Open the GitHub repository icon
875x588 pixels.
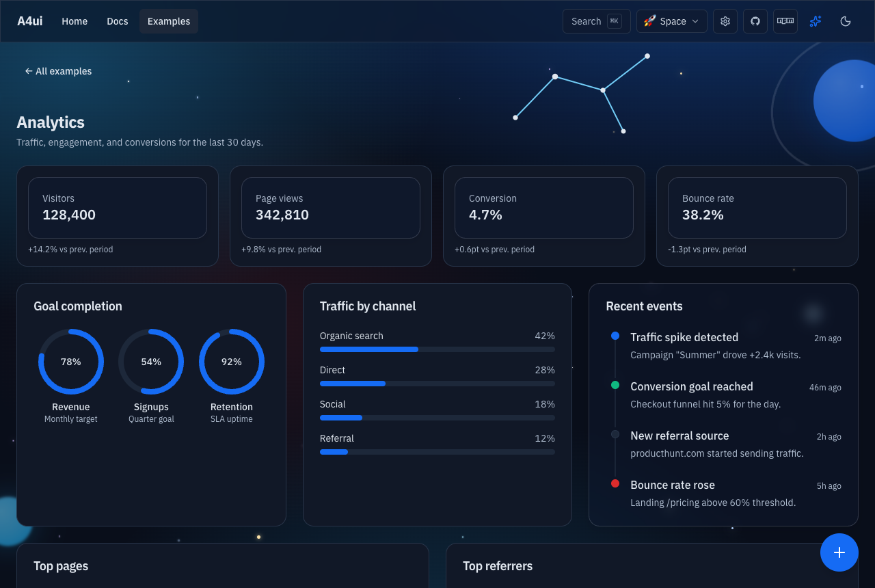pos(755,21)
